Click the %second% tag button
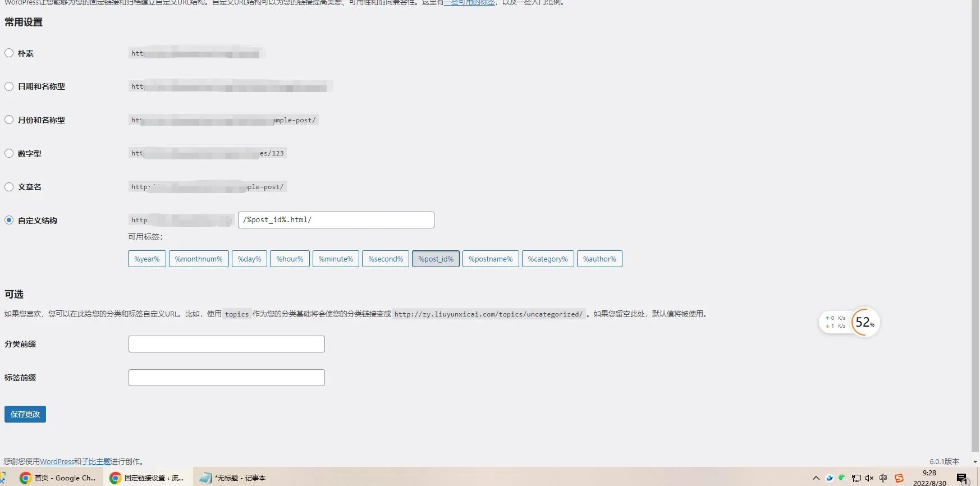 tap(386, 259)
